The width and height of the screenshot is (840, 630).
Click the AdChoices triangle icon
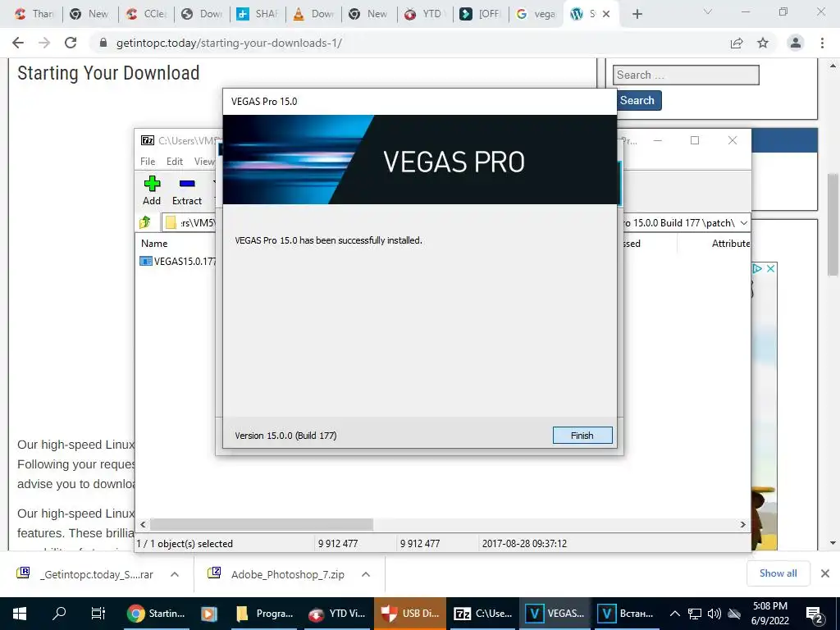tap(757, 268)
